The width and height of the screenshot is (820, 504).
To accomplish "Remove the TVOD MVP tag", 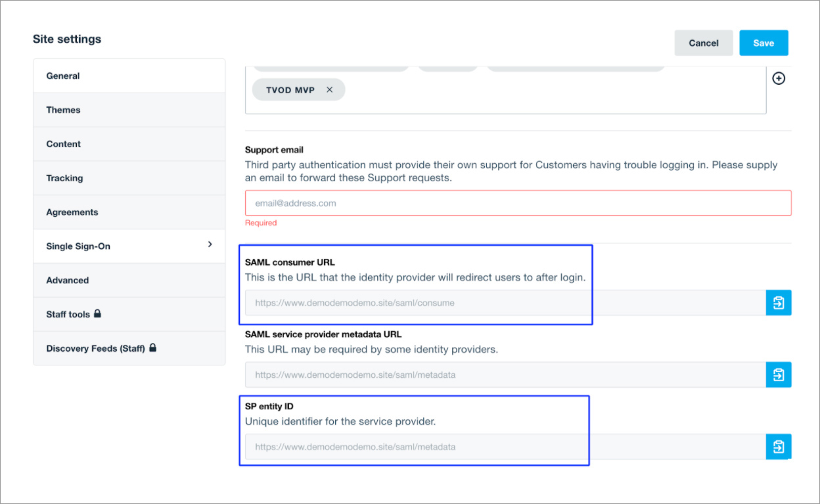I will [x=330, y=90].
